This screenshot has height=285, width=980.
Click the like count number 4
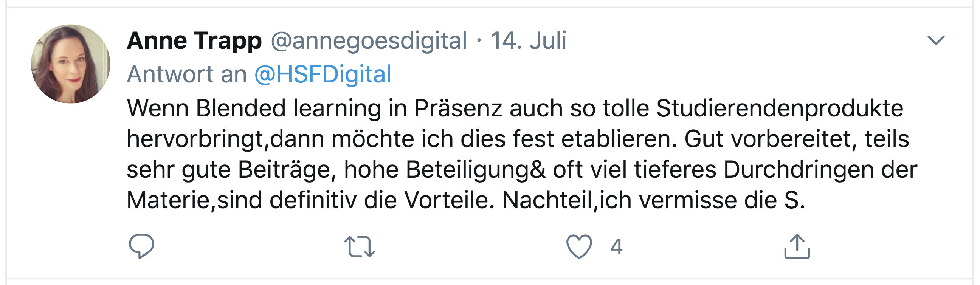click(x=616, y=246)
